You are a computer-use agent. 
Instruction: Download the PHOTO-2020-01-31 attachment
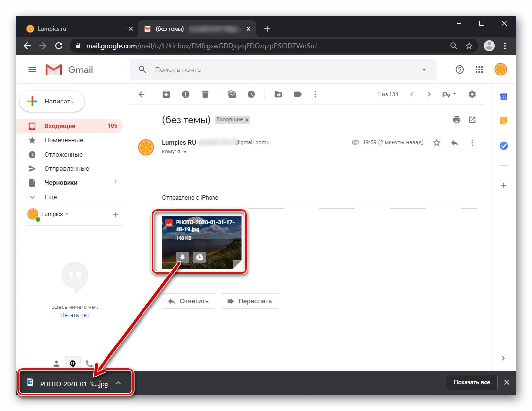coord(182,257)
